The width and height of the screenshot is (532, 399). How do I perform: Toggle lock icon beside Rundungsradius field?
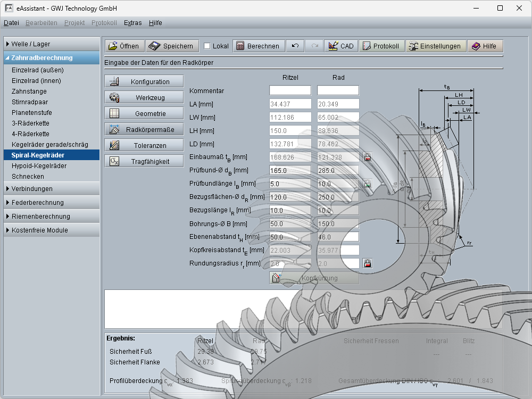[x=368, y=263]
